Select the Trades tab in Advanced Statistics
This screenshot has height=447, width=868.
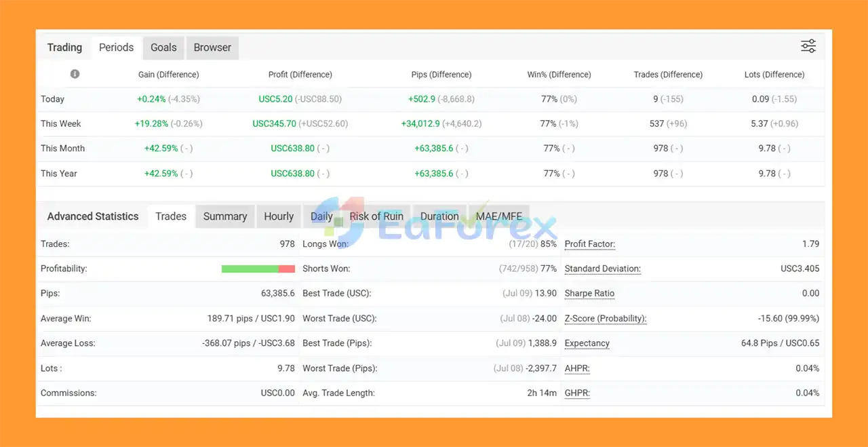pyautogui.click(x=171, y=216)
